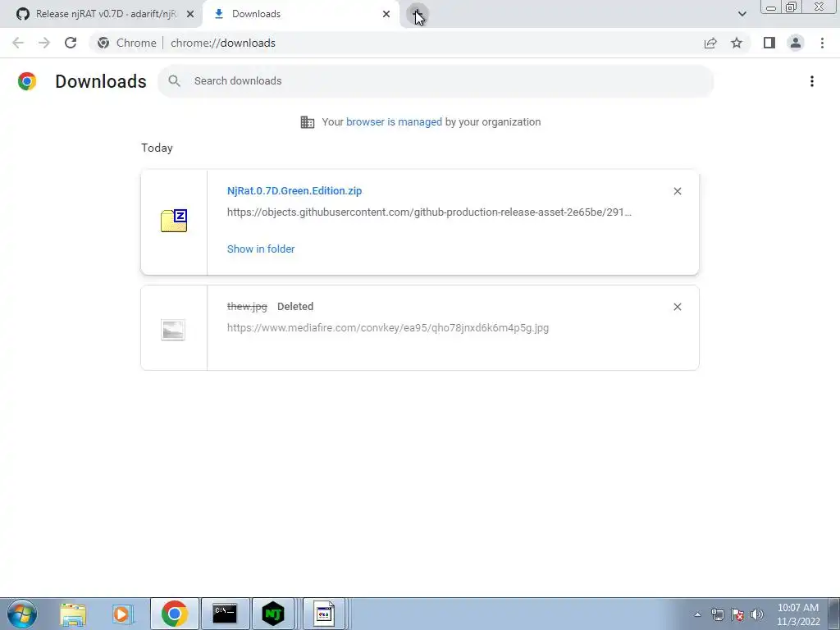Viewport: 840px width, 630px height.
Task: Click the address bar URL chrome://downloads
Action: (223, 43)
